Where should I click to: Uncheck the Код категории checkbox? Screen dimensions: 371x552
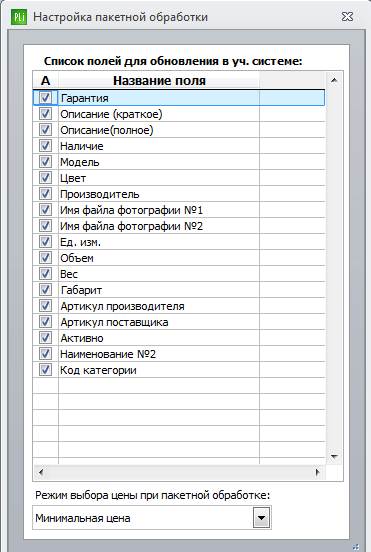(x=45, y=370)
